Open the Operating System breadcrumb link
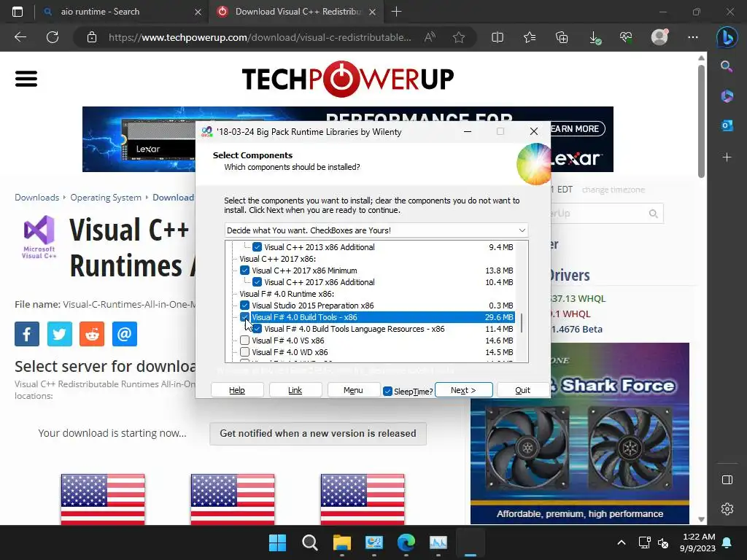Image resolution: width=747 pixels, height=560 pixels. point(106,197)
